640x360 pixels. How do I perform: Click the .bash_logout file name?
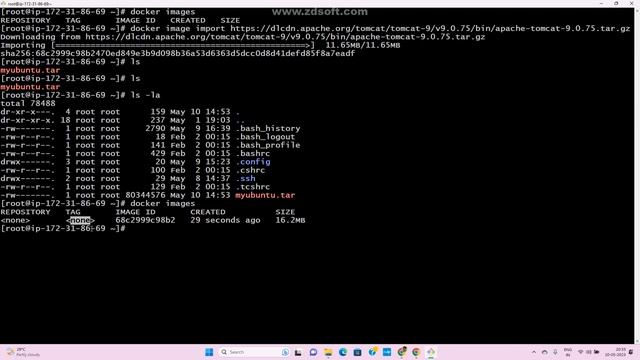266,137
